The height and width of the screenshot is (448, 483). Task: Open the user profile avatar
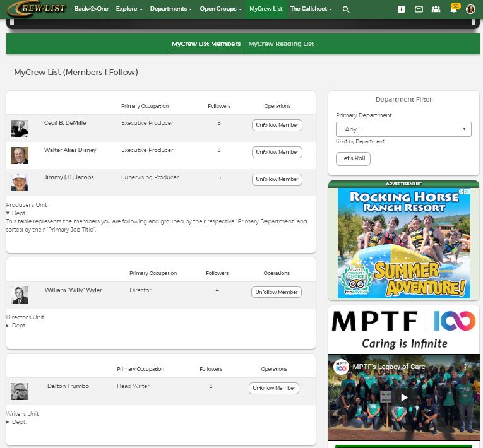tap(471, 9)
